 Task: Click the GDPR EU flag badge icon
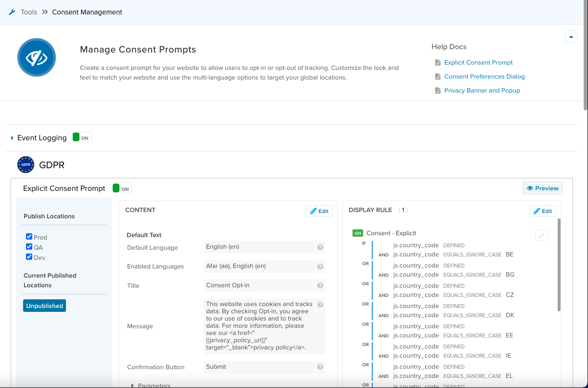pos(26,165)
